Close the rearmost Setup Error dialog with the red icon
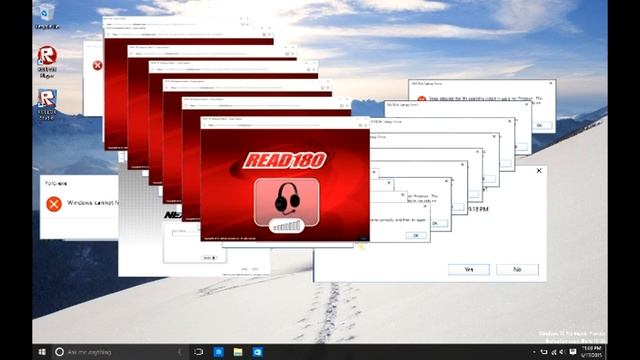Screen dimensions: 640x360 coord(551,83)
